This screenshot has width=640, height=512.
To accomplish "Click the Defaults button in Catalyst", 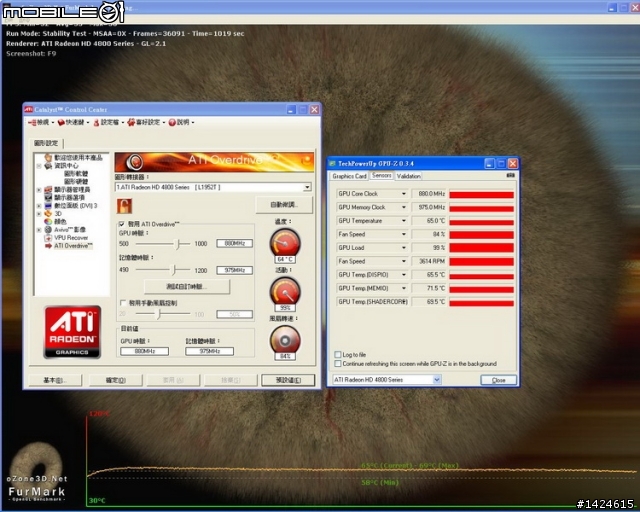I will point(288,380).
